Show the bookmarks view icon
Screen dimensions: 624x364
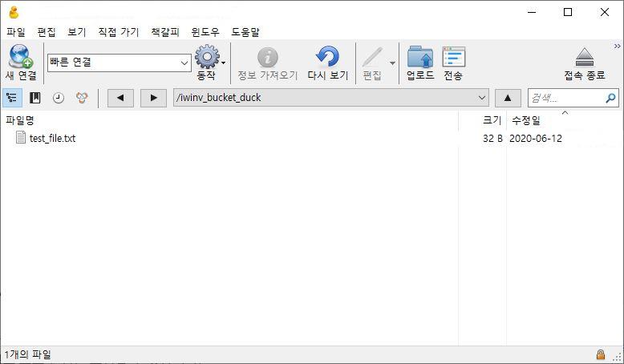click(35, 98)
